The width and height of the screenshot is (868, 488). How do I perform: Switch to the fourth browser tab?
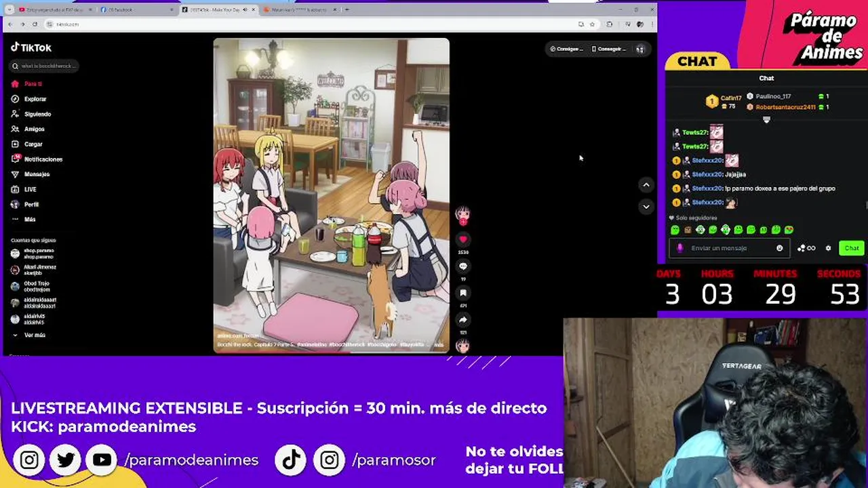[299, 9]
